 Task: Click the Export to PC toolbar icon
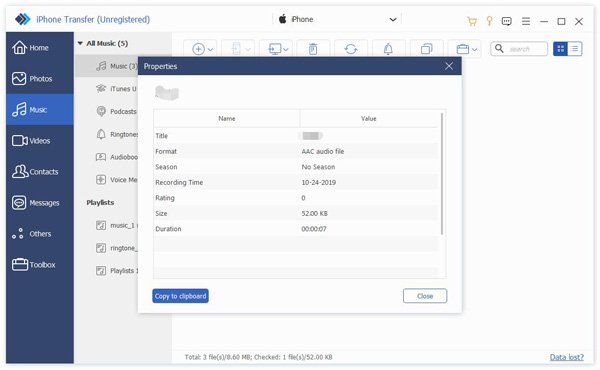coord(275,49)
